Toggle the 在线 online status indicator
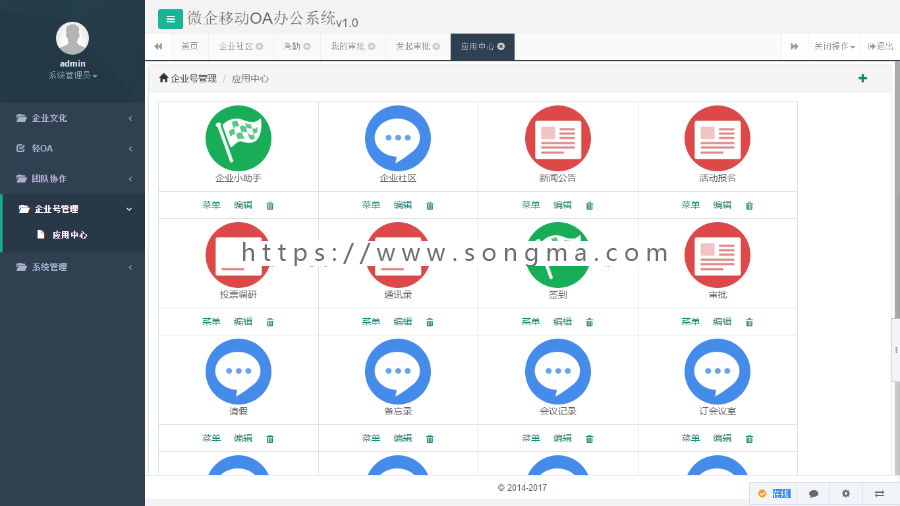 (x=774, y=493)
